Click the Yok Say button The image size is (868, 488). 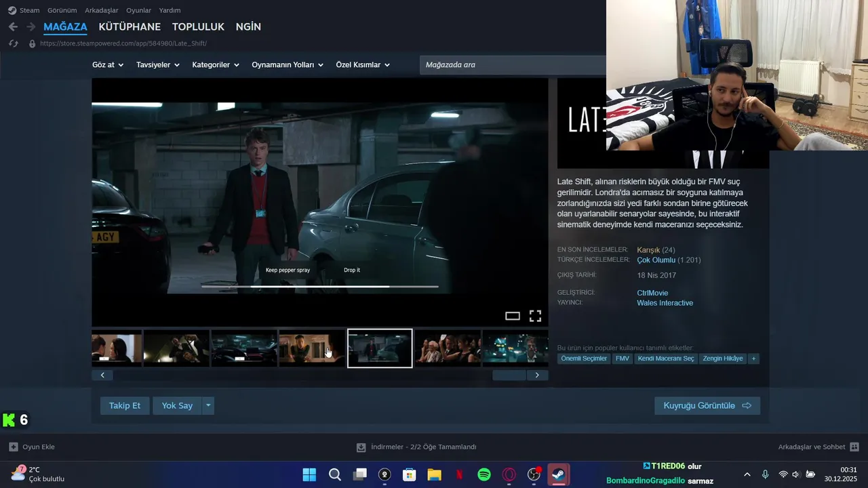pos(177,405)
